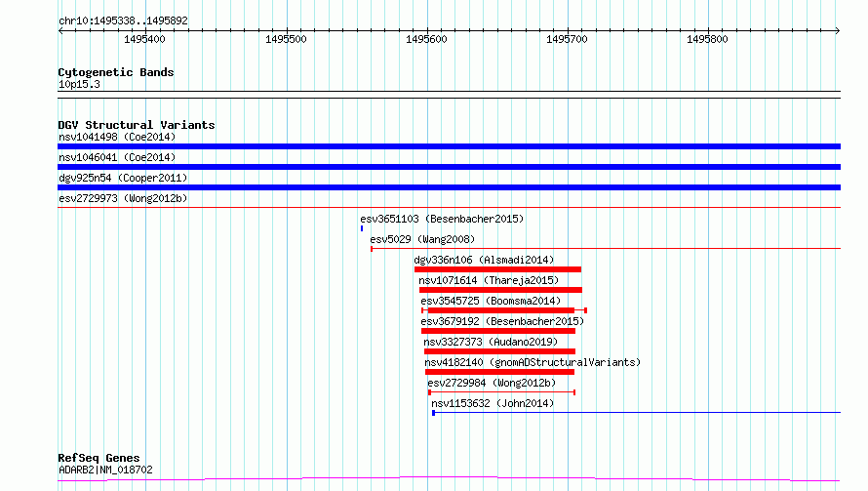Image resolution: width=868 pixels, height=491 pixels.
Task: Open variant nsv1041498 (Coe2014) label
Action: tap(117, 137)
